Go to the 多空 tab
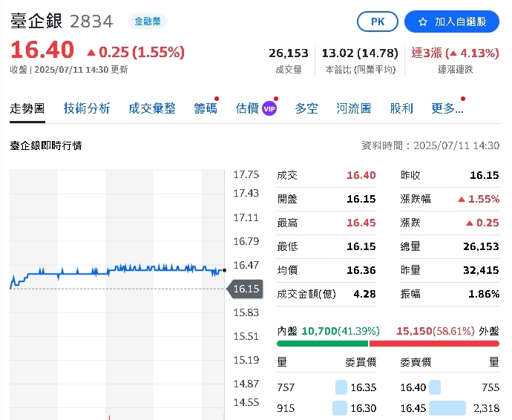512x420 pixels. tap(306, 108)
